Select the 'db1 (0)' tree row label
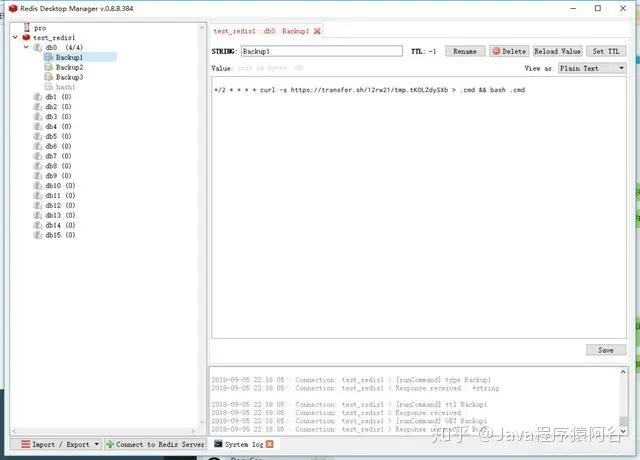 click(58, 97)
